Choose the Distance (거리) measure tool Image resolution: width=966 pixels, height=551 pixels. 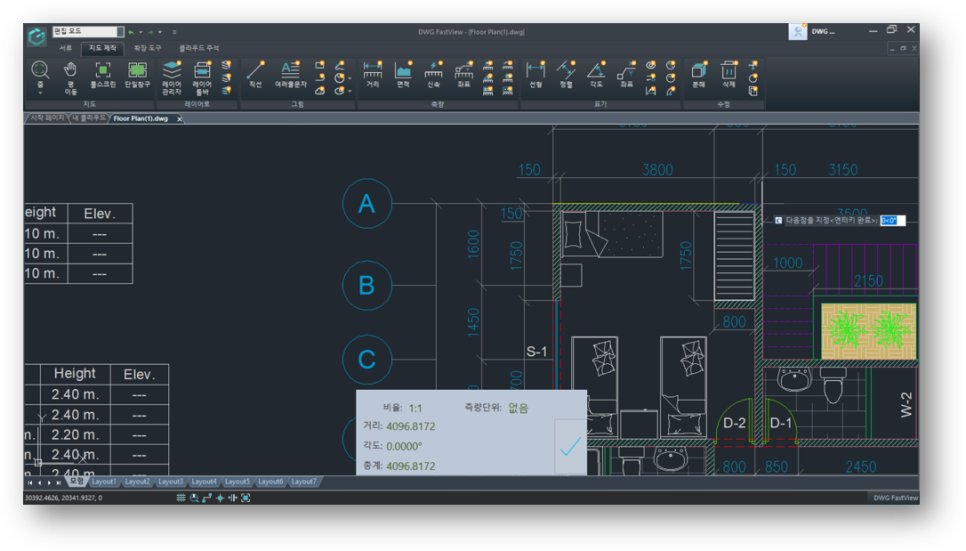coord(372,75)
